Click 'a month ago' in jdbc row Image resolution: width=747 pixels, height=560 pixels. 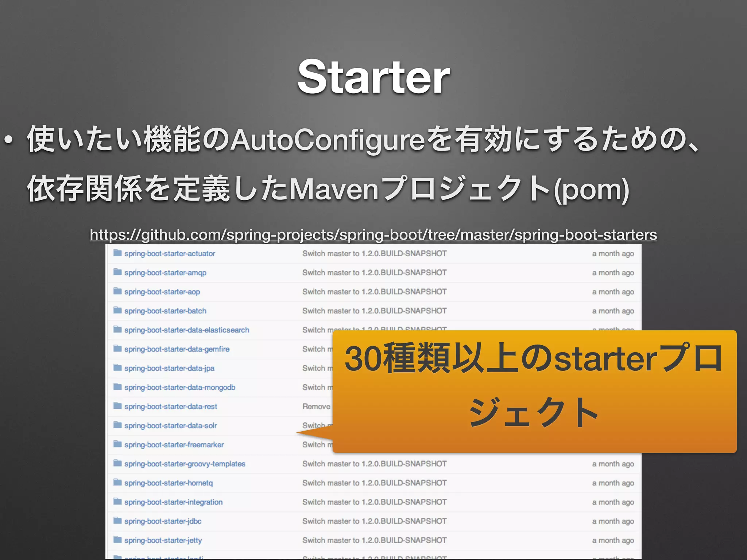[x=613, y=522]
